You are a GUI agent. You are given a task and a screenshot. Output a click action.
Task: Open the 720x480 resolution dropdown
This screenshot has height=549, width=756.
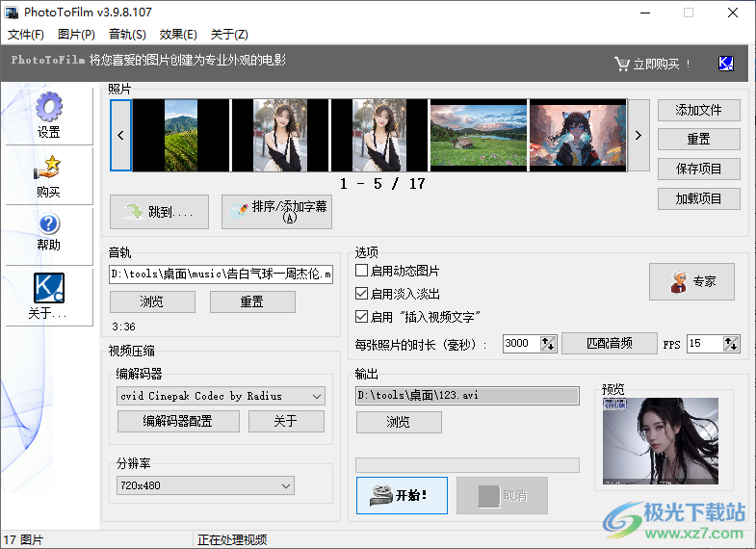pos(286,485)
